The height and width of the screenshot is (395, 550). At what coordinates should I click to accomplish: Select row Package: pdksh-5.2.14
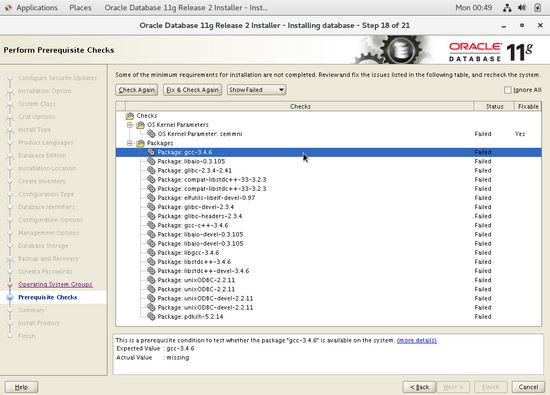(329, 316)
